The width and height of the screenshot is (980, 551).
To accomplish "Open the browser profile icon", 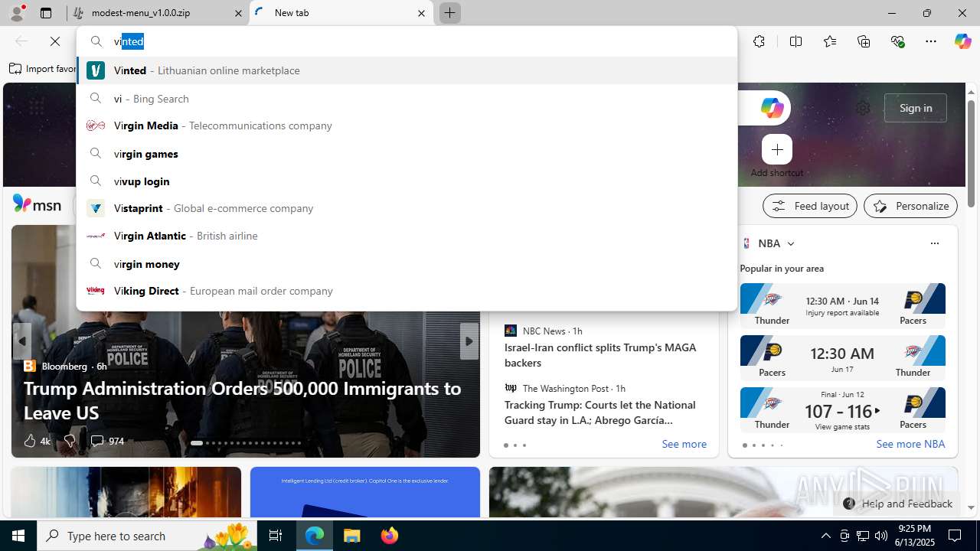I will pyautogui.click(x=17, y=13).
